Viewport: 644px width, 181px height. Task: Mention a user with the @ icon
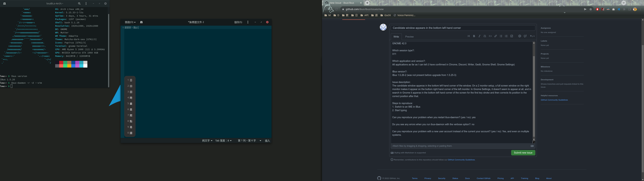coord(520,36)
